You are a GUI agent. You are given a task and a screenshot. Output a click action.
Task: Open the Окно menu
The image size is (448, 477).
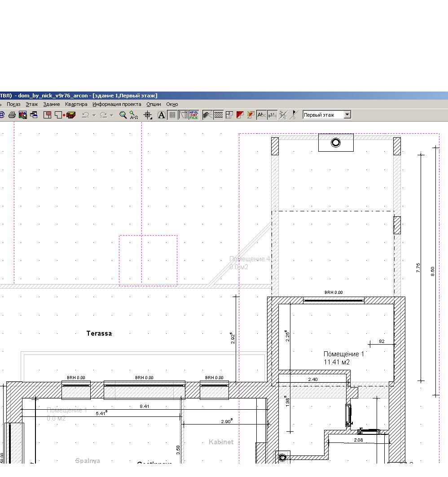[172, 105]
